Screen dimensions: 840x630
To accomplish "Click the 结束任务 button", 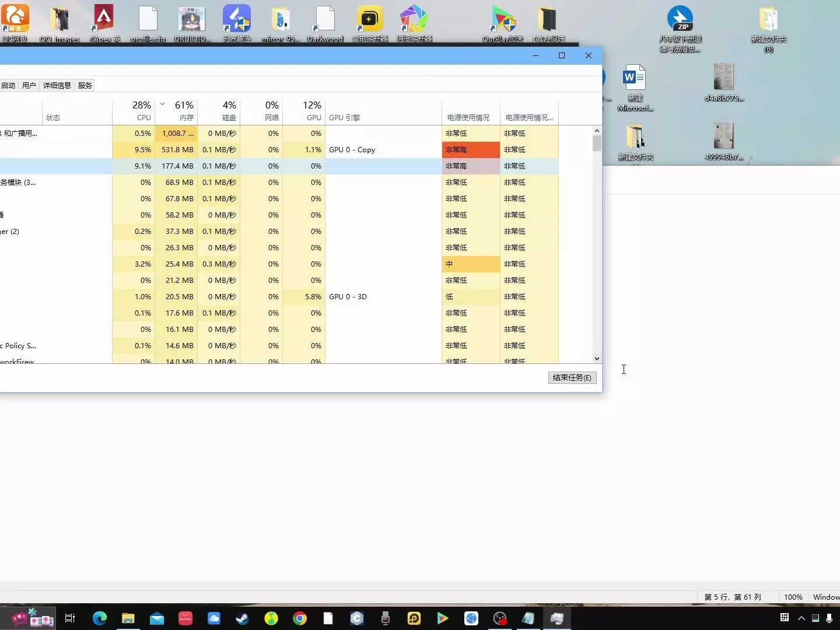I will [572, 377].
